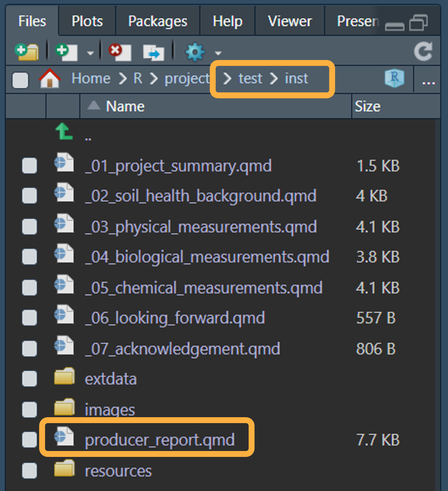The image size is (448, 491).
Task: Navigate to the test breadcrumb folder
Action: click(250, 78)
